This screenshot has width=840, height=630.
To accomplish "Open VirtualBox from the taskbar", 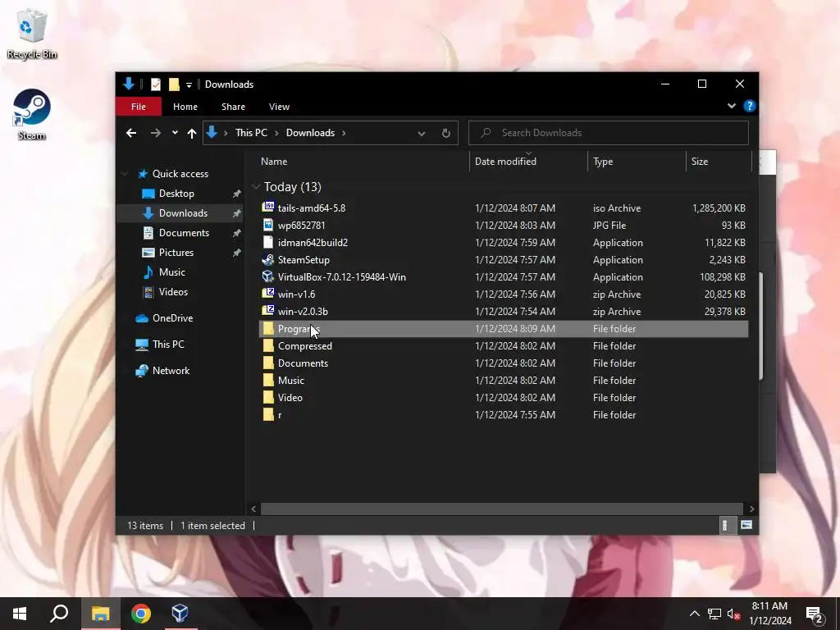I will click(180, 614).
